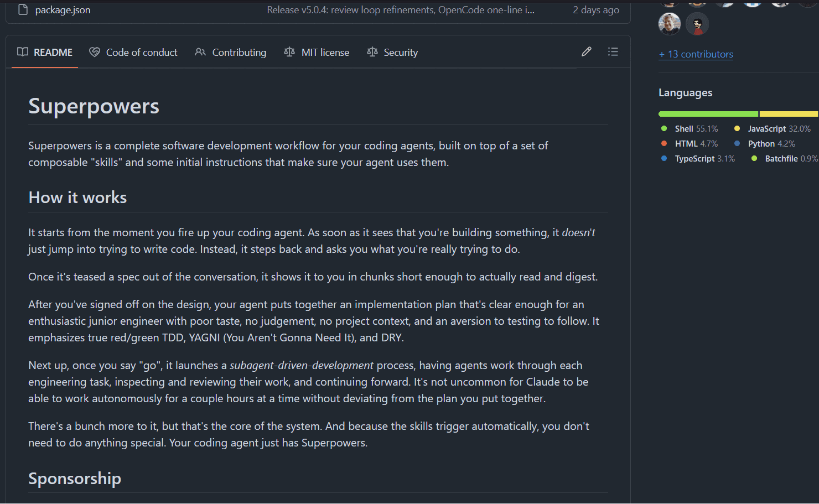
Task: Select the Shell 55.1% language link
Action: 690,129
